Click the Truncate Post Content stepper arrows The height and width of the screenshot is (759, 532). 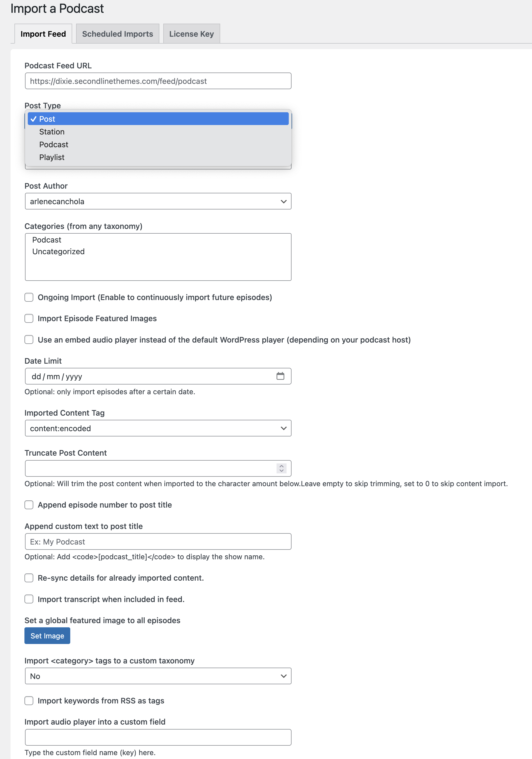[281, 468]
